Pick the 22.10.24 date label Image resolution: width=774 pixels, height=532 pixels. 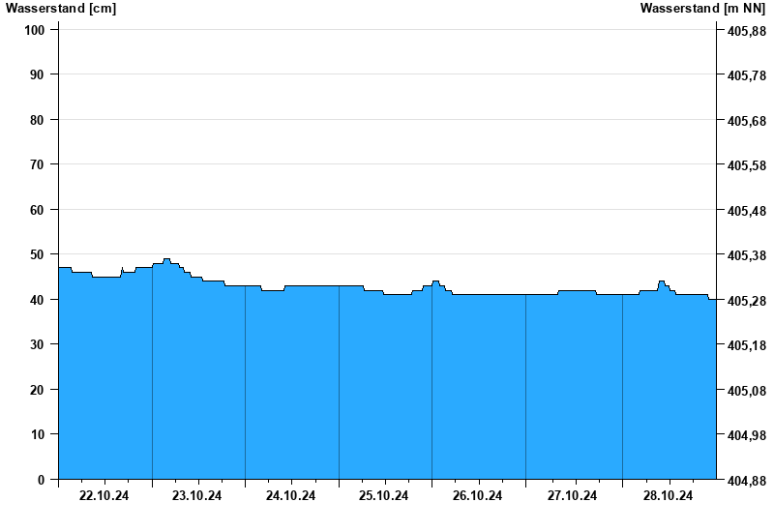pos(104,496)
